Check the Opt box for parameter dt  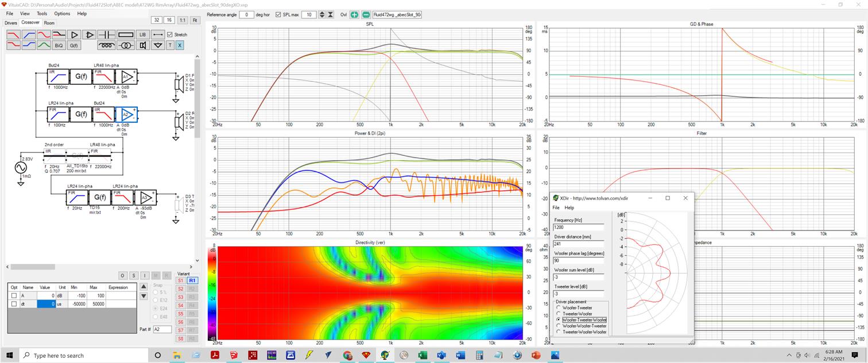pyautogui.click(x=14, y=303)
